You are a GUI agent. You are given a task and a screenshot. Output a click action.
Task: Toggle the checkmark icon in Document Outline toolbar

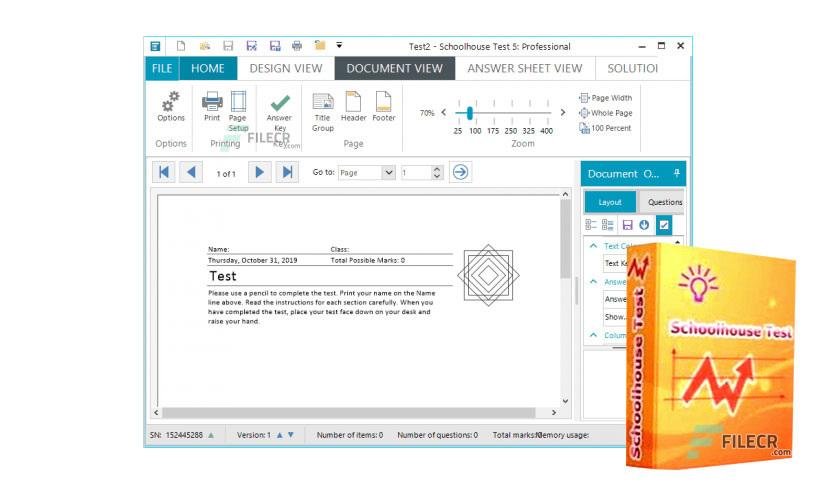664,225
